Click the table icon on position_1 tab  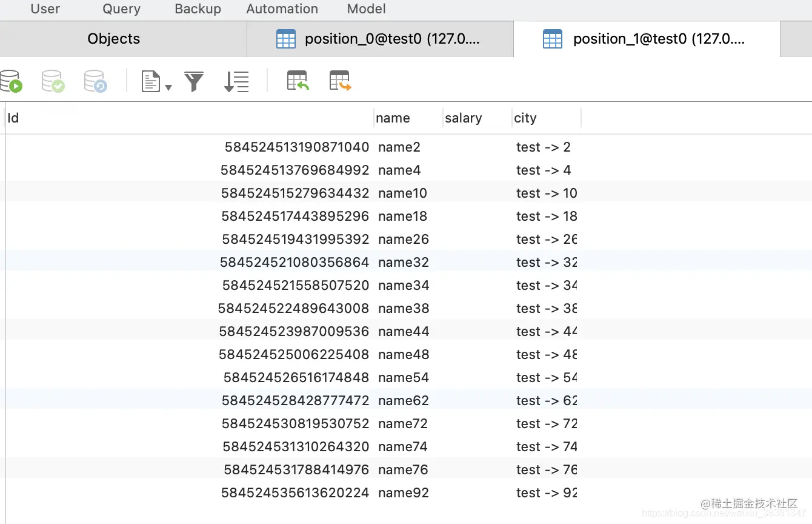(552, 39)
